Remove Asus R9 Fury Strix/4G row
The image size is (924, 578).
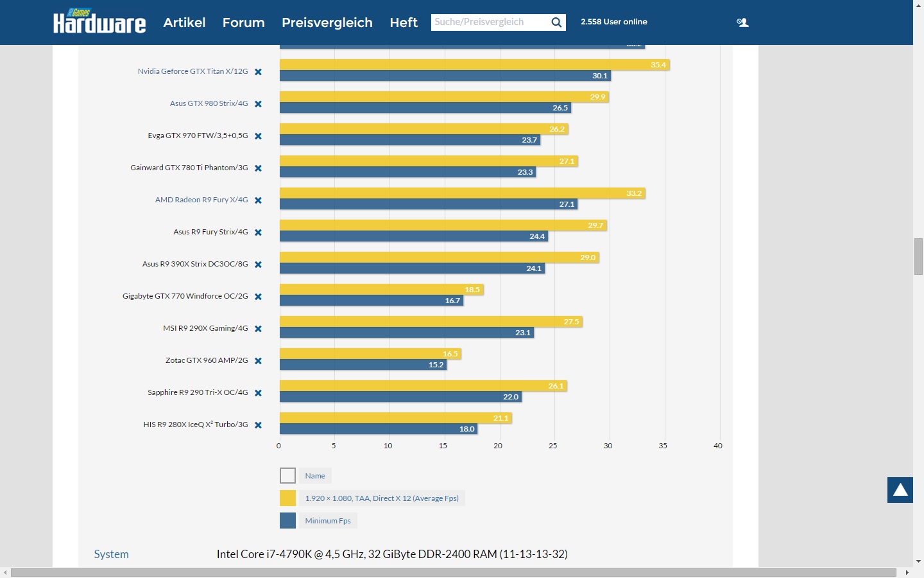point(258,232)
